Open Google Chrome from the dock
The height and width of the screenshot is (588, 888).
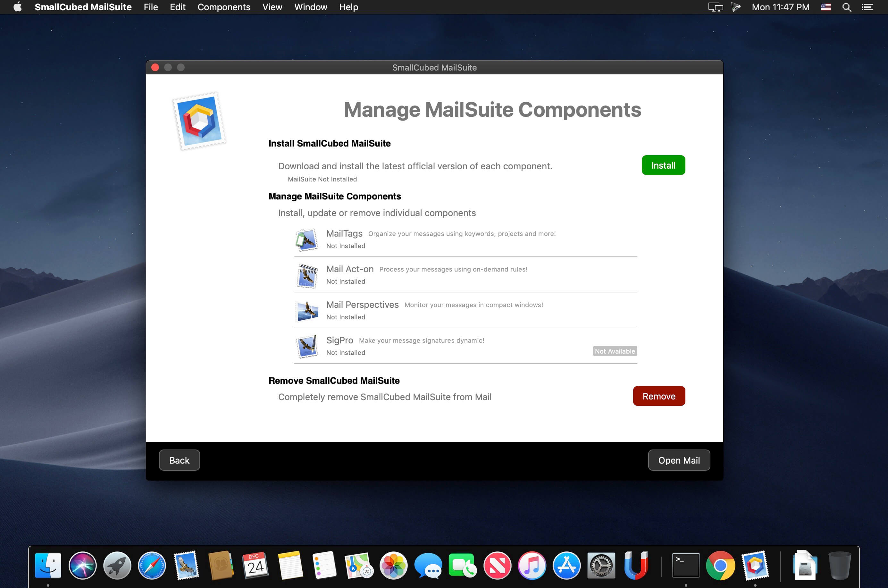click(x=720, y=566)
